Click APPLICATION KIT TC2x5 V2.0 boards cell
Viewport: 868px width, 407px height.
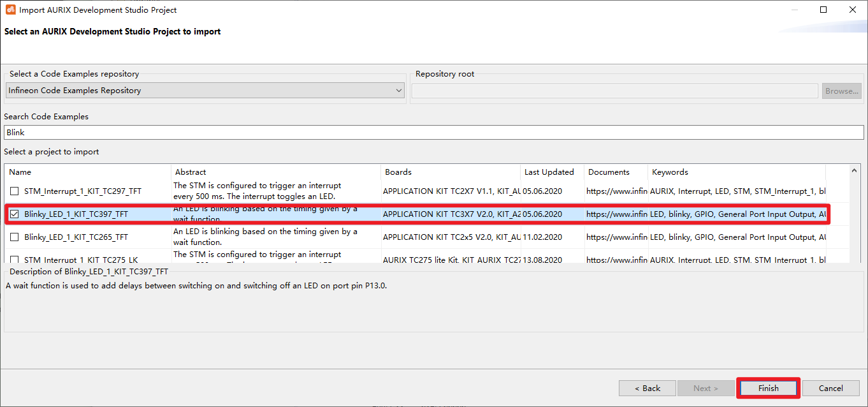pyautogui.click(x=451, y=237)
